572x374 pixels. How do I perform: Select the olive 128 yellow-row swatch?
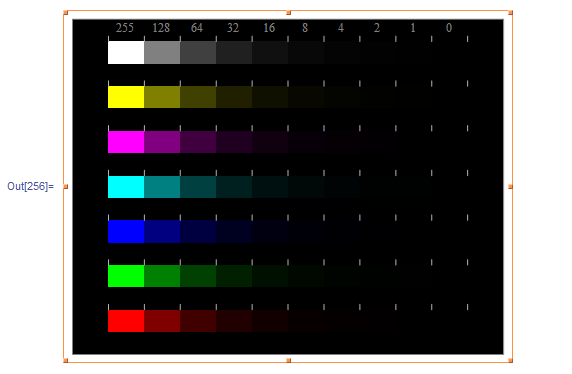pos(162,97)
